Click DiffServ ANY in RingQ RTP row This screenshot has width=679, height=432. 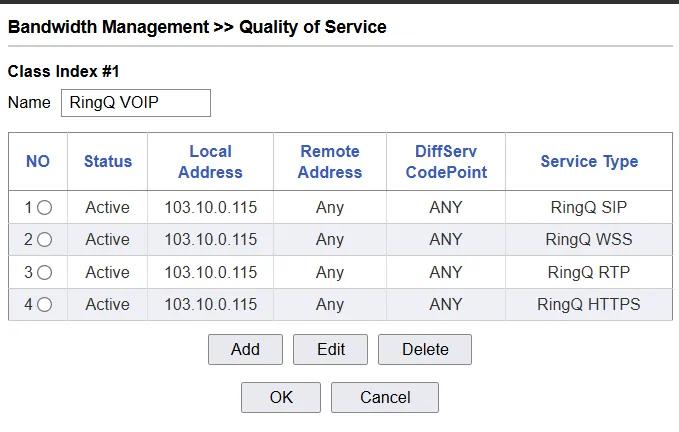coord(446,272)
